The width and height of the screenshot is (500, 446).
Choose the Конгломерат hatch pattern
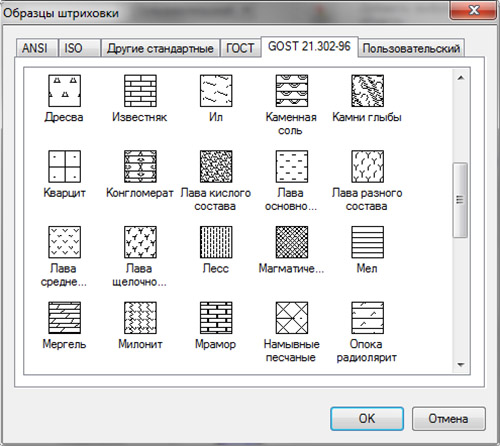pos(140,166)
